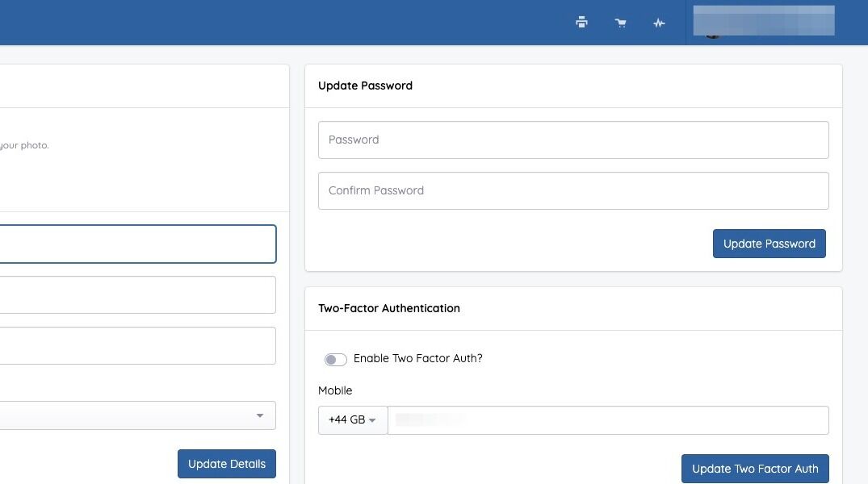Open the blurred user profile menu

pyautogui.click(x=763, y=22)
